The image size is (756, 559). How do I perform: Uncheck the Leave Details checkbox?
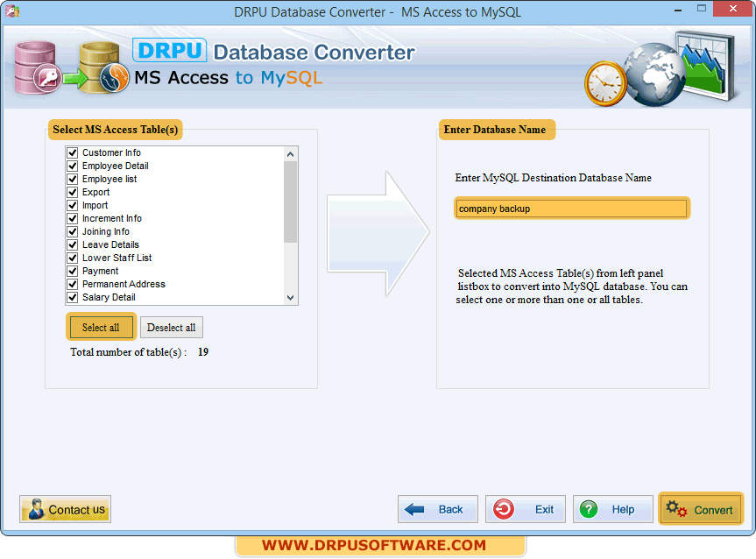[73, 244]
